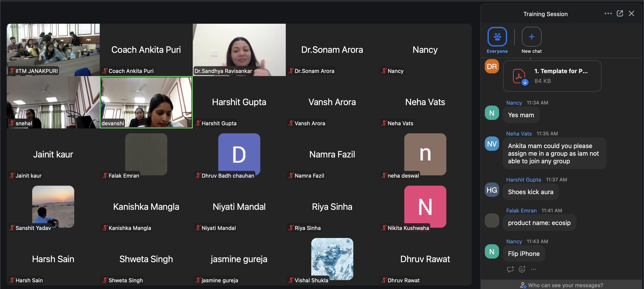Click muted mic icon beside Vishal Shukla
Viewport: 644px width, 289px height.
291,280
